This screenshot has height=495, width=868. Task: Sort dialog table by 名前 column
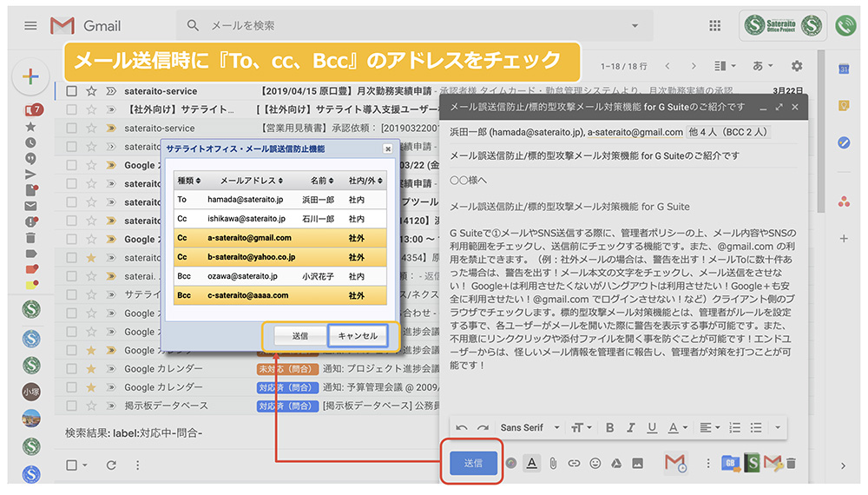(322, 181)
